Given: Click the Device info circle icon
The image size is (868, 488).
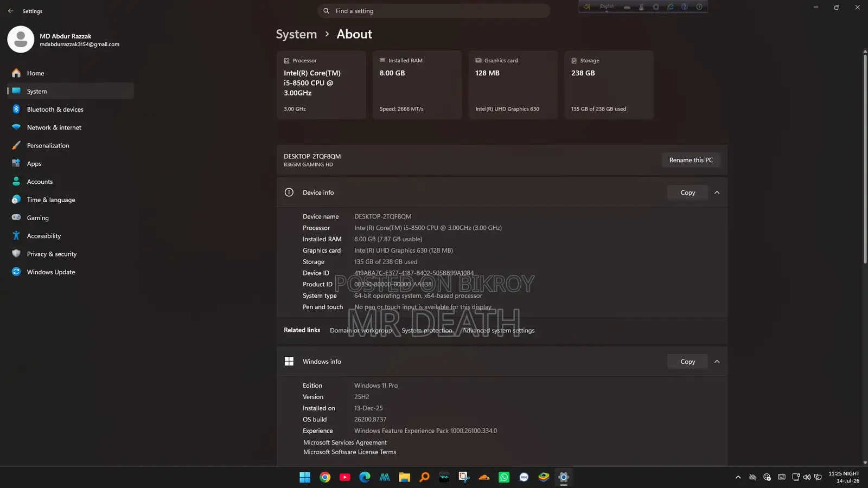Looking at the screenshot, I should (289, 192).
